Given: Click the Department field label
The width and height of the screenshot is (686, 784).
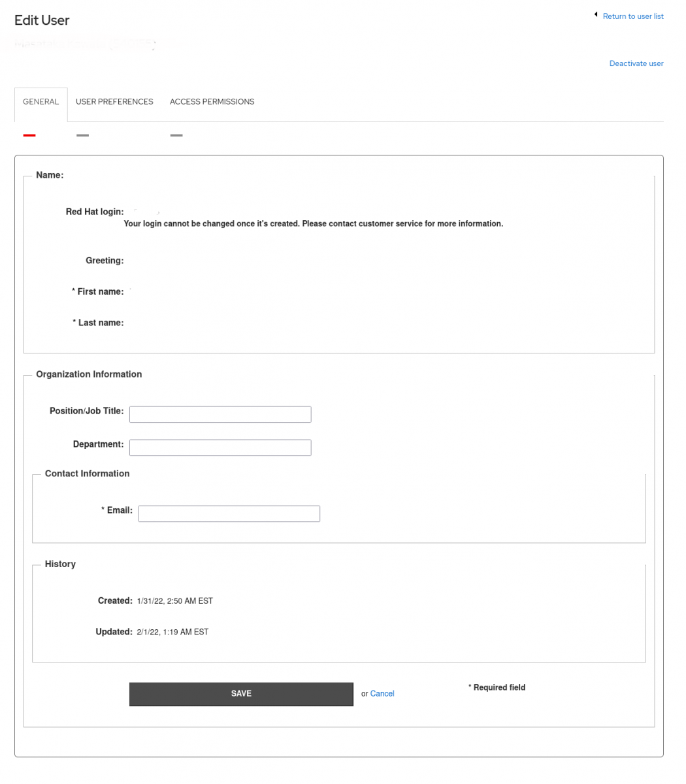Looking at the screenshot, I should [98, 444].
